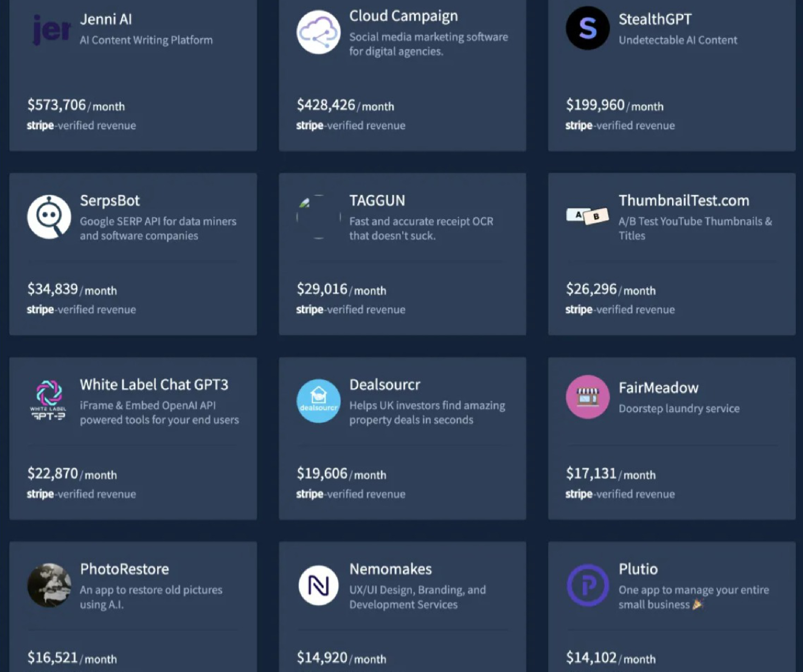803x672 pixels.
Task: Click the Dealsourcr description text
Action: click(x=427, y=413)
